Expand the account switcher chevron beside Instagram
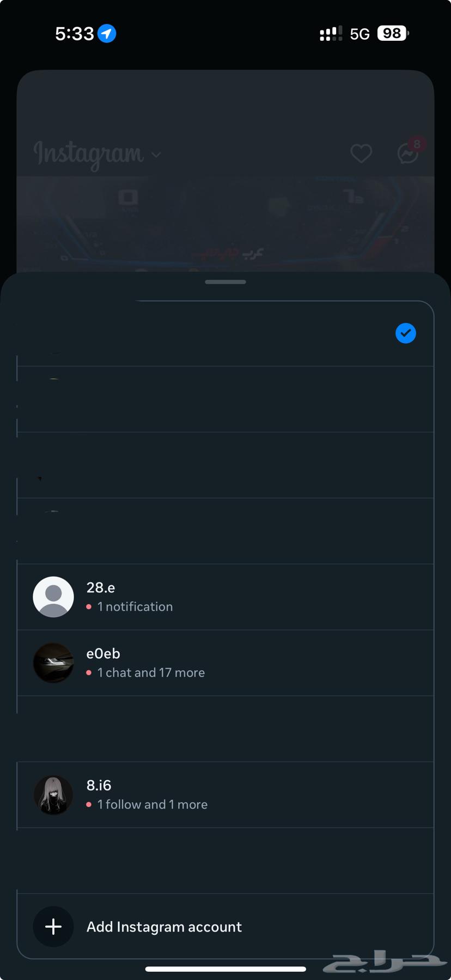This screenshot has width=451, height=980. point(156,155)
